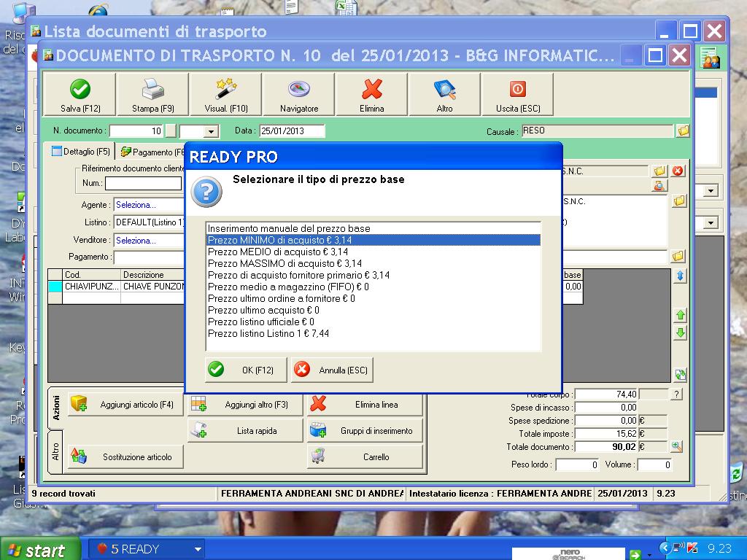This screenshot has height=560, width=747.
Task: Click Cod. column header in grid
Action: coord(91,275)
